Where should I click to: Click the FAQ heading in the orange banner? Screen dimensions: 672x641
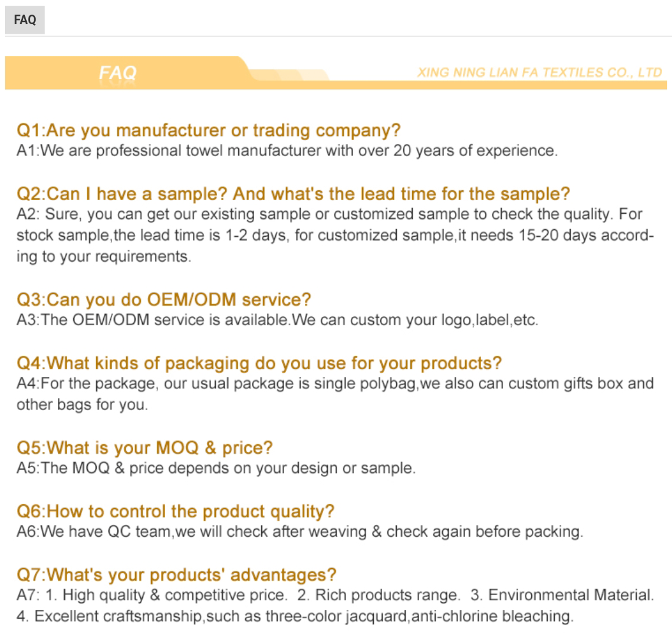tap(118, 73)
